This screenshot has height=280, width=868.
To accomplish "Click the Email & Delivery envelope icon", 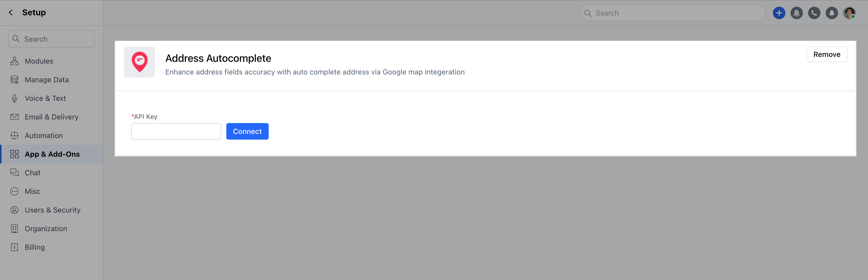I will pos(14,117).
